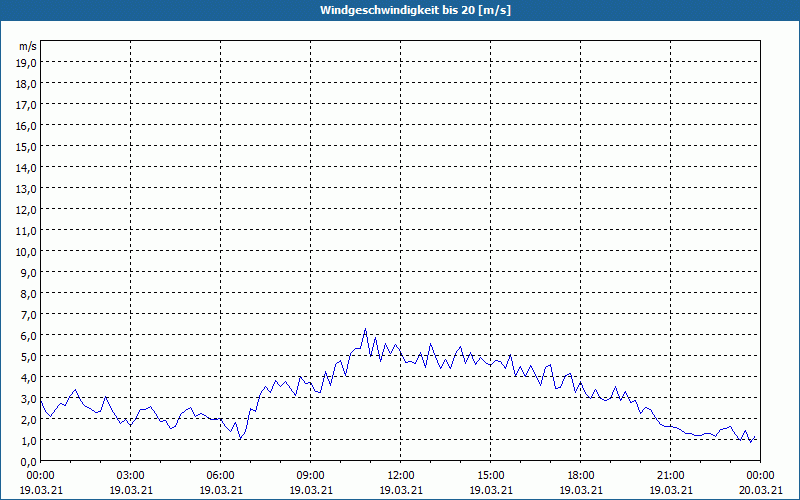Select the "19,0" y-axis tick label
800x500 pixels.
pyautogui.click(x=28, y=63)
